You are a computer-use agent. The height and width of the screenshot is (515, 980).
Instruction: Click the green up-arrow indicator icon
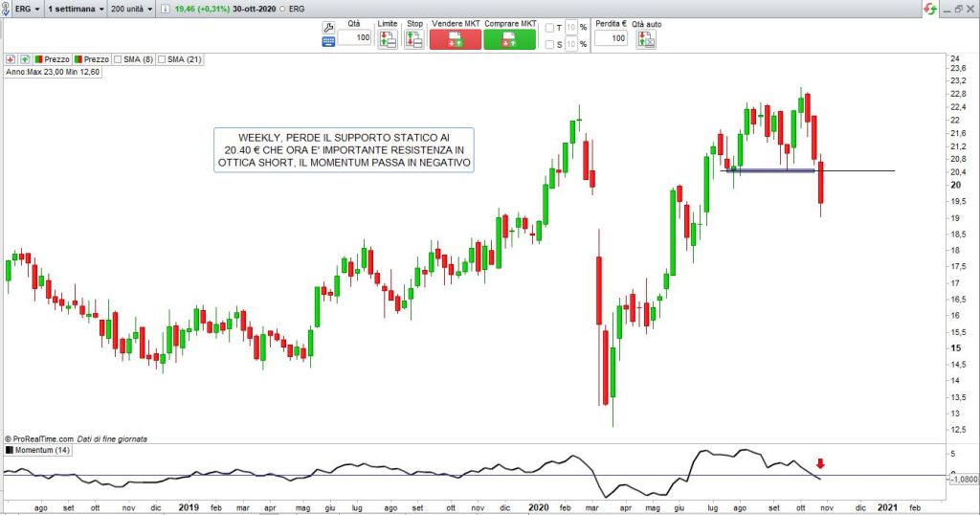25,59
